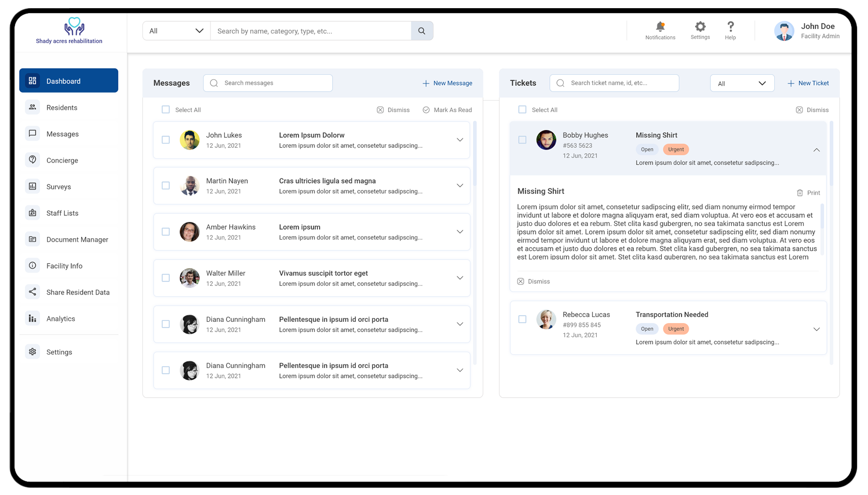Expand the John Lukes message
This screenshot has height=495, width=868.
coord(460,140)
